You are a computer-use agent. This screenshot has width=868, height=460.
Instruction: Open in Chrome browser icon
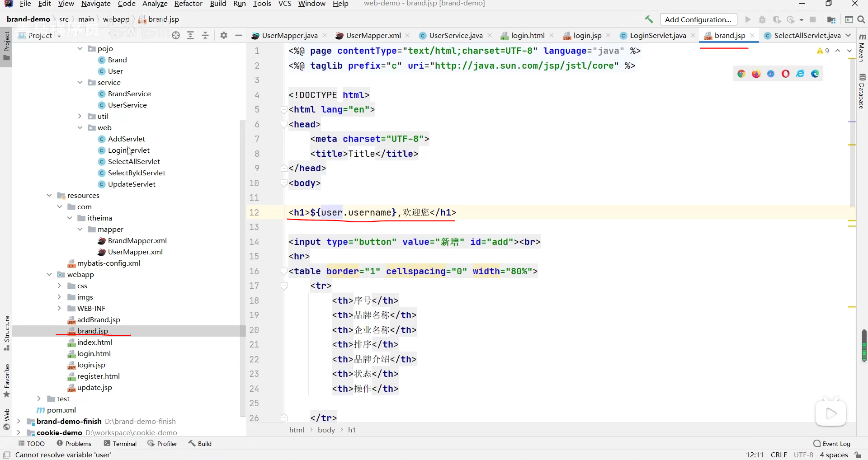click(x=741, y=74)
